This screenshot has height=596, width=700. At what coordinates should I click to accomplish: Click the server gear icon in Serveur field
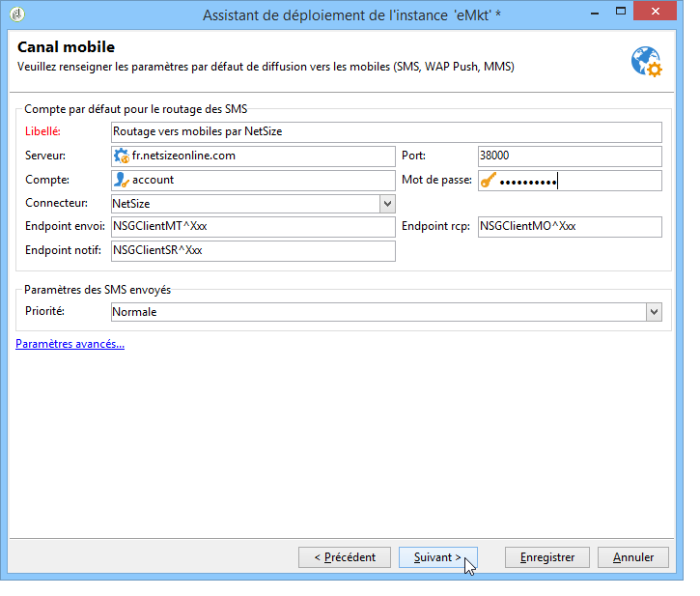click(121, 156)
